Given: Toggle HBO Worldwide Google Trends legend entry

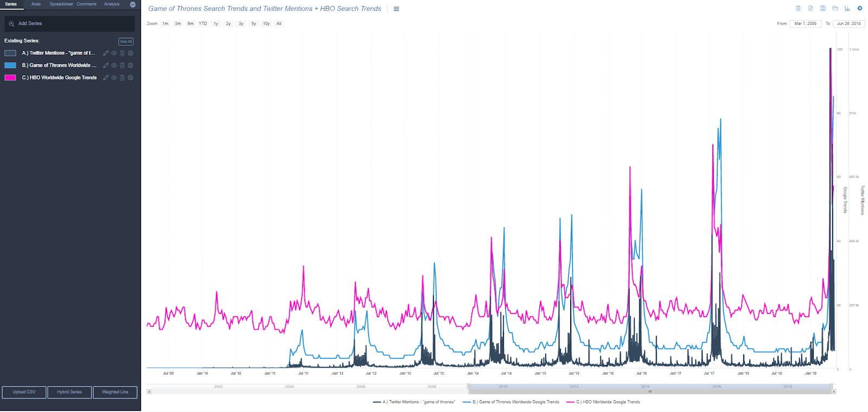Looking at the screenshot, I should (x=603, y=402).
